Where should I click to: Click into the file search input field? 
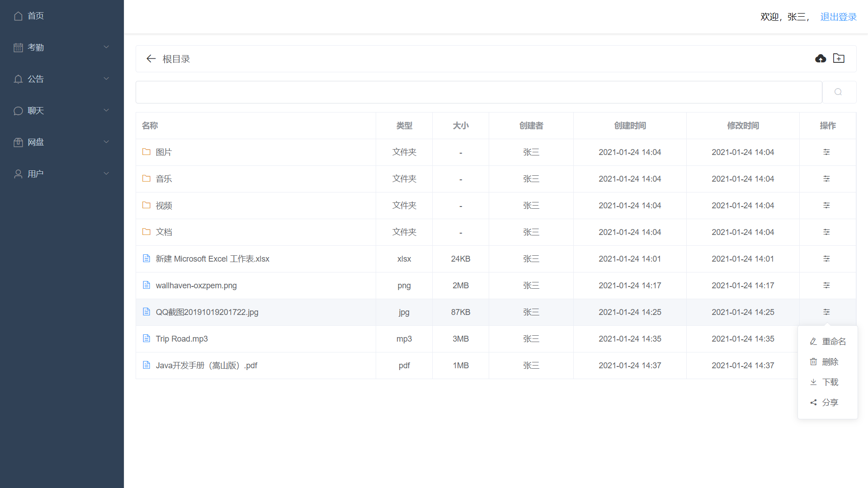478,92
